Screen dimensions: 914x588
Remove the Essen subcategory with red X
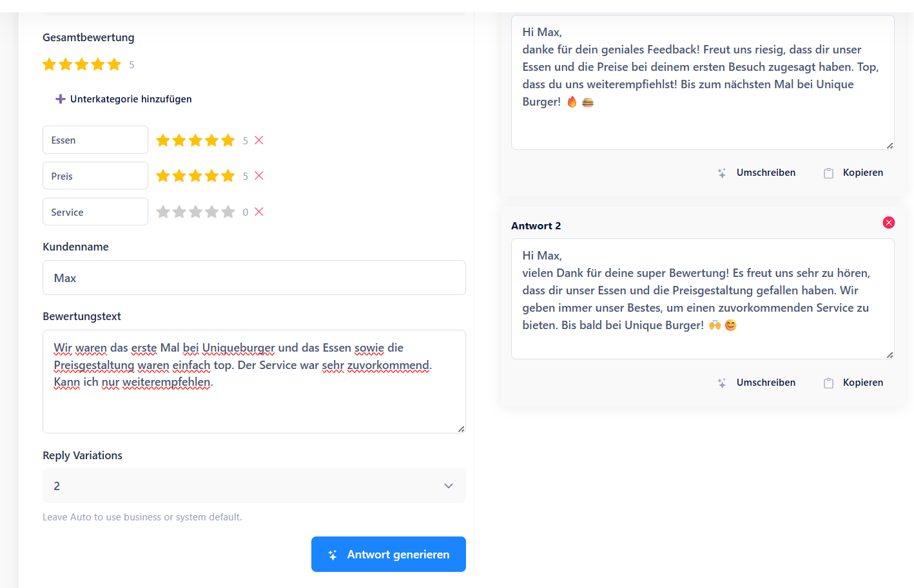[259, 140]
